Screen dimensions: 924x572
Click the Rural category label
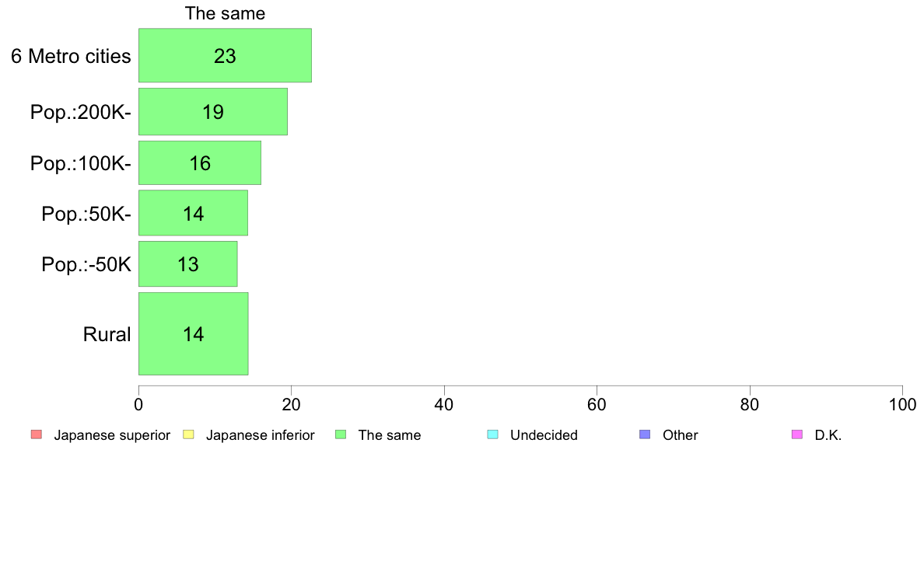107,334
